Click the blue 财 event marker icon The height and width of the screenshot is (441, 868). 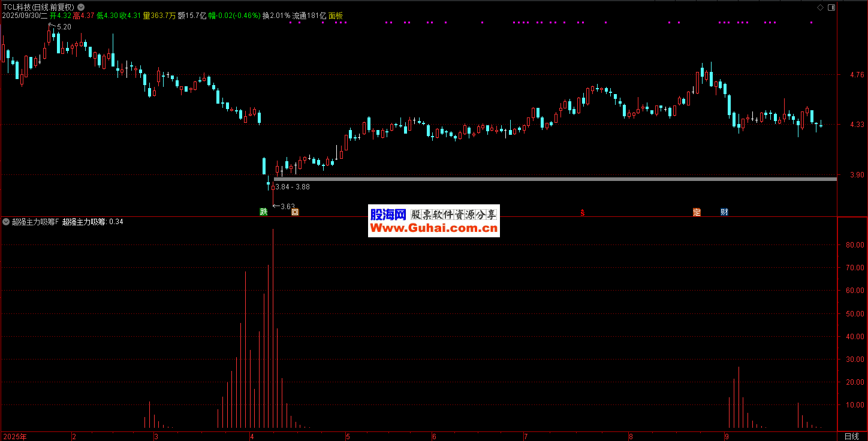click(724, 212)
